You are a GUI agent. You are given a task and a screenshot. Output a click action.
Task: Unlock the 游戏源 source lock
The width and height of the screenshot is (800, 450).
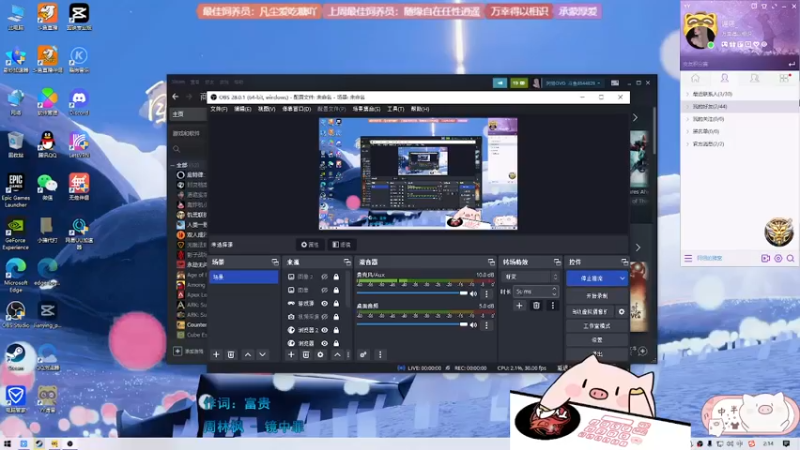click(x=336, y=303)
